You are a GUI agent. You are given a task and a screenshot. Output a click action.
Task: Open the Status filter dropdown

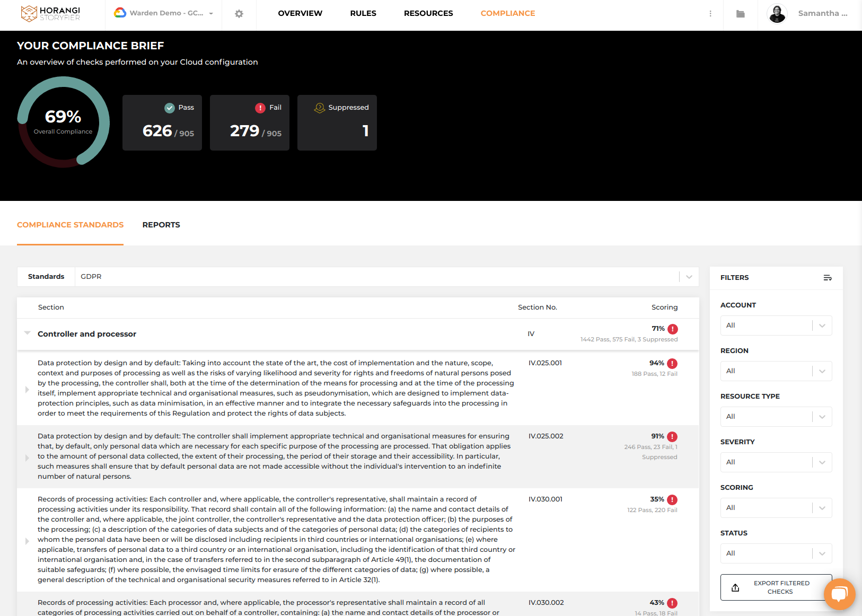(x=776, y=553)
